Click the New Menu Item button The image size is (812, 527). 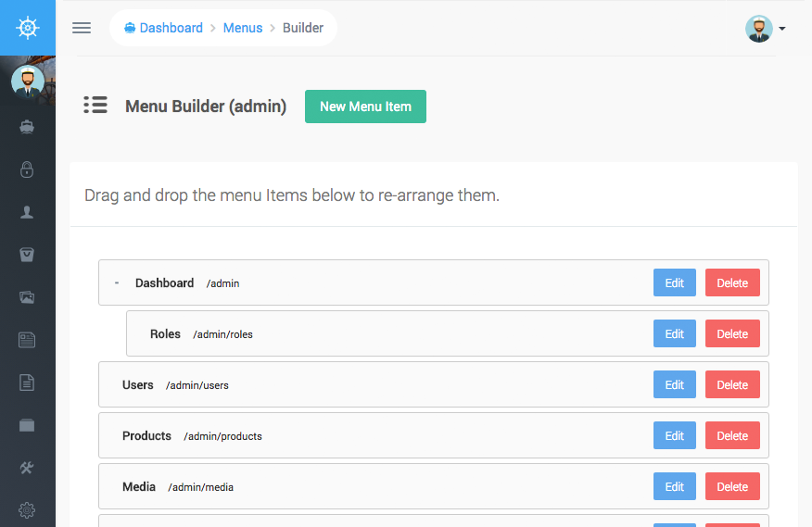[365, 107]
